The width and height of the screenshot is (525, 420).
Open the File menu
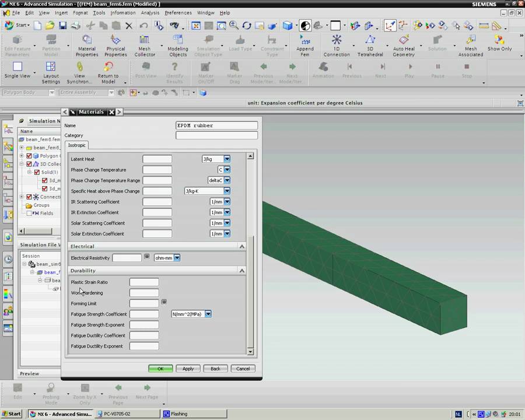(x=16, y=13)
